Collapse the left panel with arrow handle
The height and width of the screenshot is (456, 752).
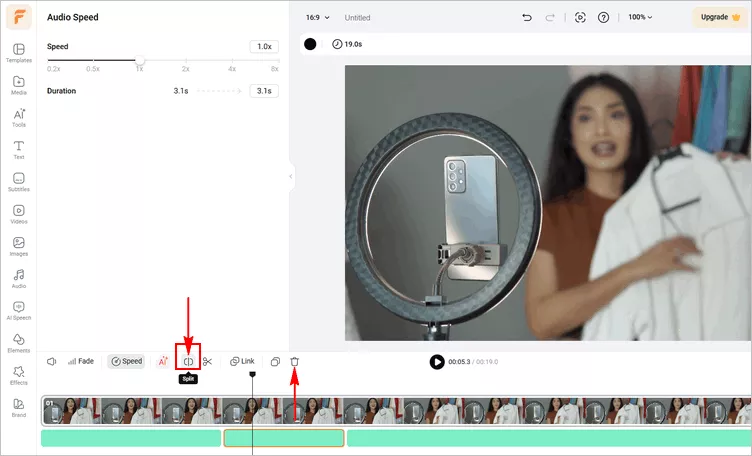coord(291,176)
